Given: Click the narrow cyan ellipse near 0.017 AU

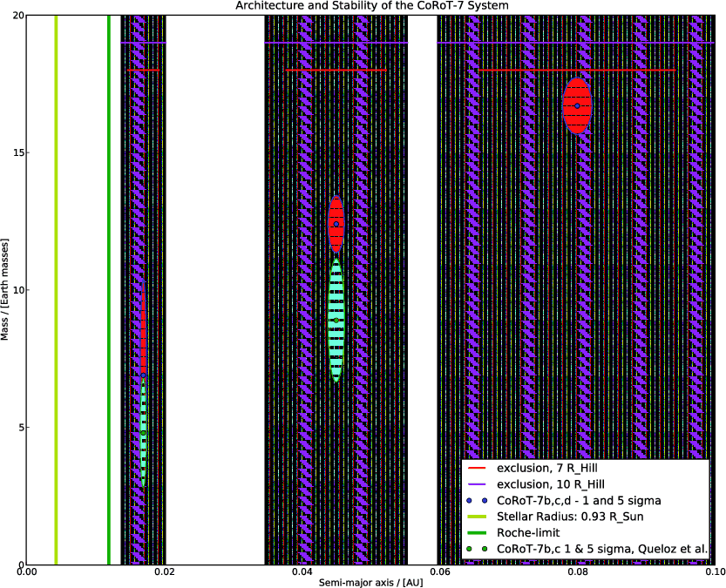Looking at the screenshot, I should (144, 433).
